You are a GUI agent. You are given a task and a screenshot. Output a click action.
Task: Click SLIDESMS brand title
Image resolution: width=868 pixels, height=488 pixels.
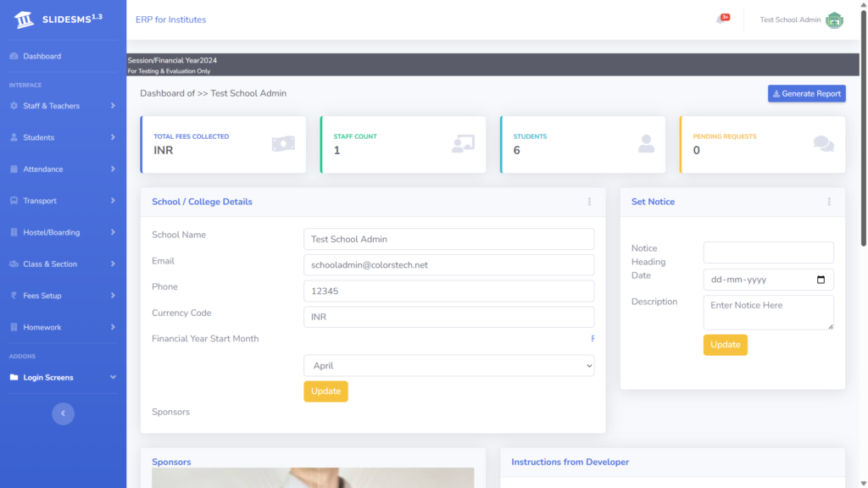coord(72,19)
